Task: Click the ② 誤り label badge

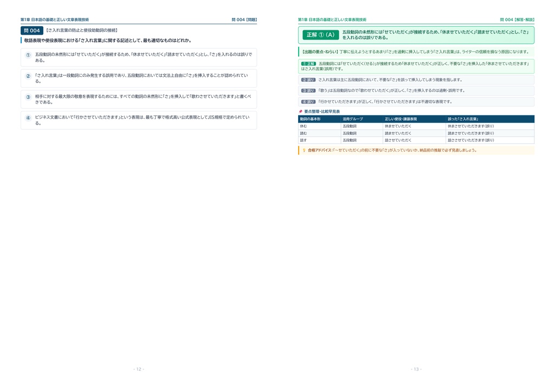Action: (x=308, y=80)
